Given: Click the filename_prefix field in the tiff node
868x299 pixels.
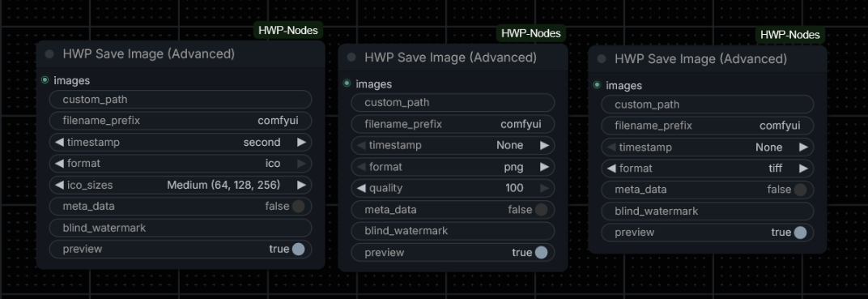Looking at the screenshot, I should coord(708,126).
